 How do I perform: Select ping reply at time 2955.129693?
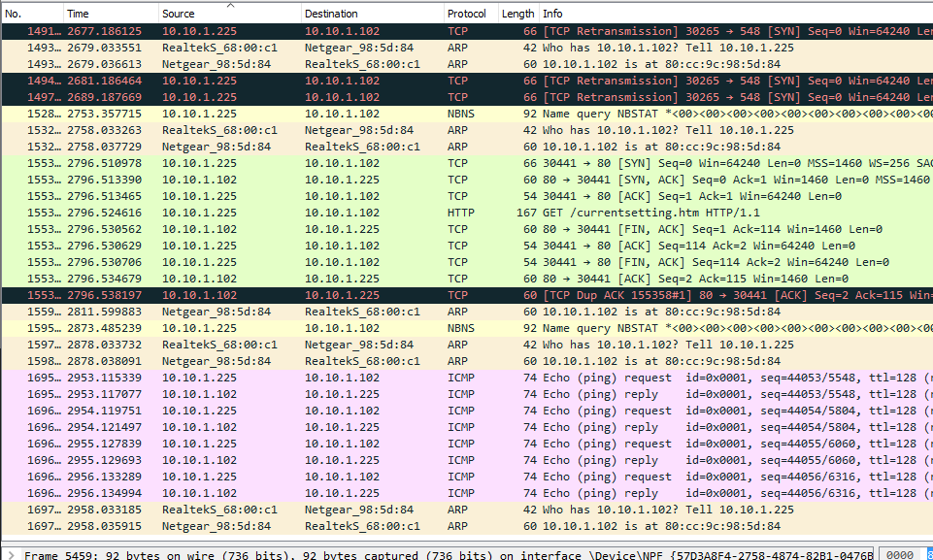pyautogui.click(x=467, y=460)
